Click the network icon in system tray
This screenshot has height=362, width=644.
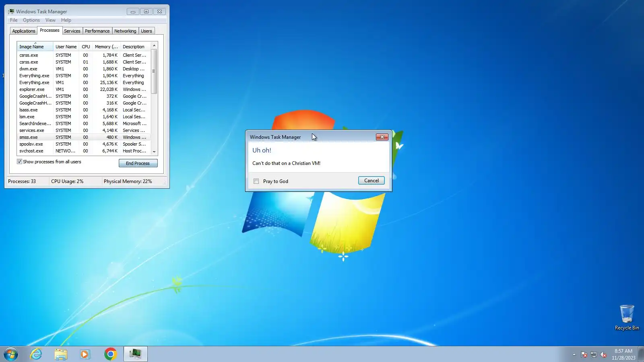coord(593,354)
